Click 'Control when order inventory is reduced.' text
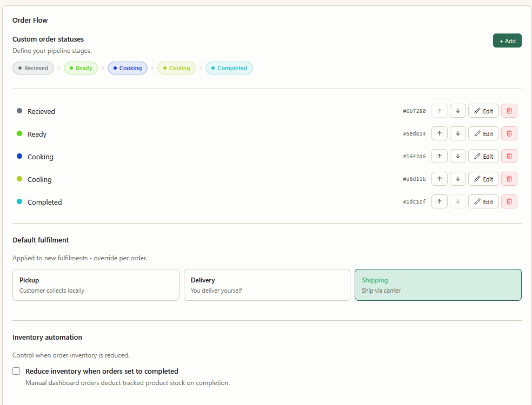The height and width of the screenshot is (405, 532). [71, 355]
